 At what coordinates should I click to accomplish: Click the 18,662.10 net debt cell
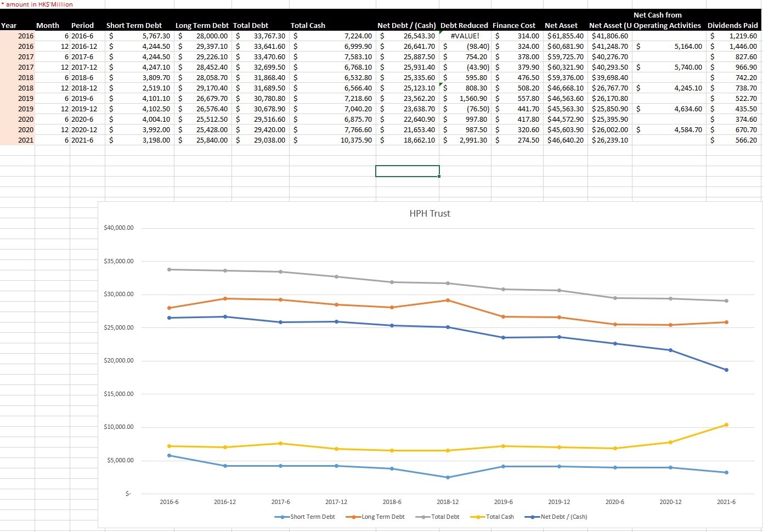(408, 140)
